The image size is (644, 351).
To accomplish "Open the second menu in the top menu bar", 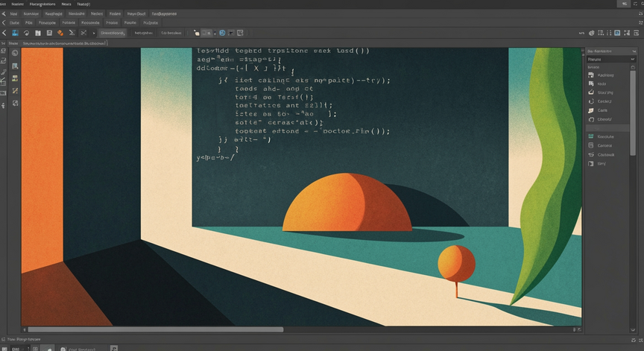I will (x=18, y=4).
